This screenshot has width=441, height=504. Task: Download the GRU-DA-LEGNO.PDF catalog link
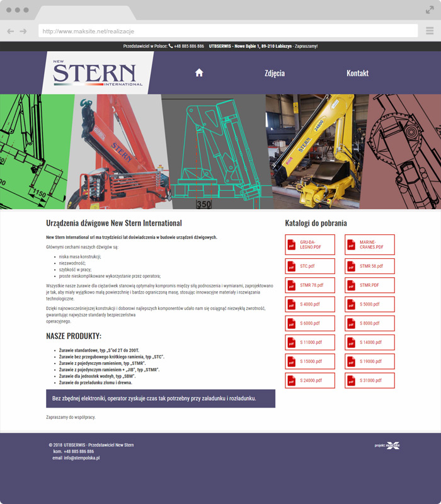click(311, 244)
